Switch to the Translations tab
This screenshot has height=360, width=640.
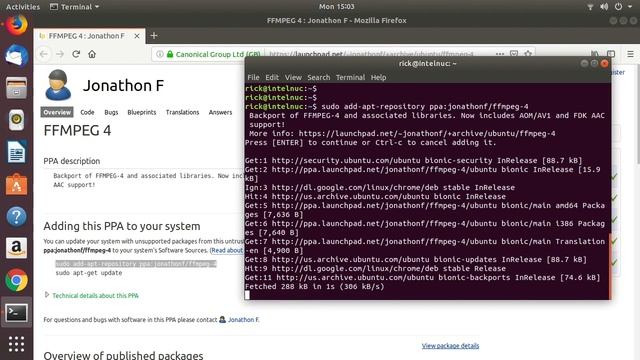[x=182, y=112]
